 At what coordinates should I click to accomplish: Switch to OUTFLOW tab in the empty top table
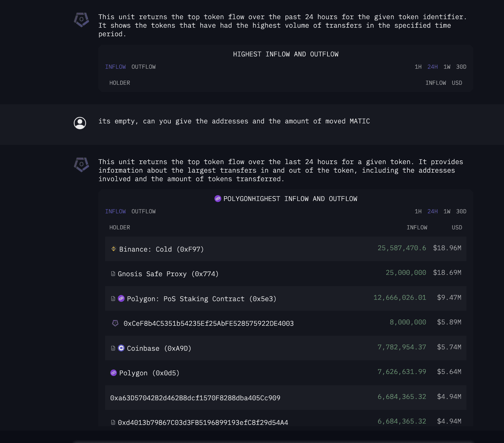point(143,67)
